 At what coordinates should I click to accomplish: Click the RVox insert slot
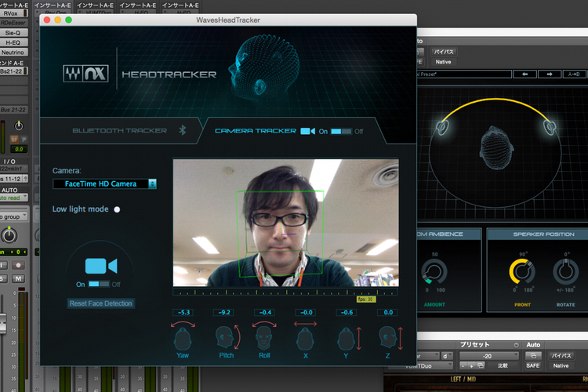click(x=14, y=13)
